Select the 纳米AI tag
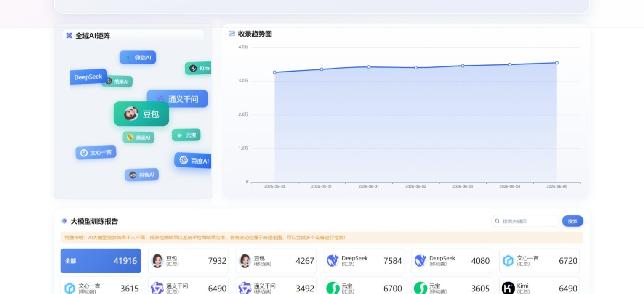 point(117,81)
